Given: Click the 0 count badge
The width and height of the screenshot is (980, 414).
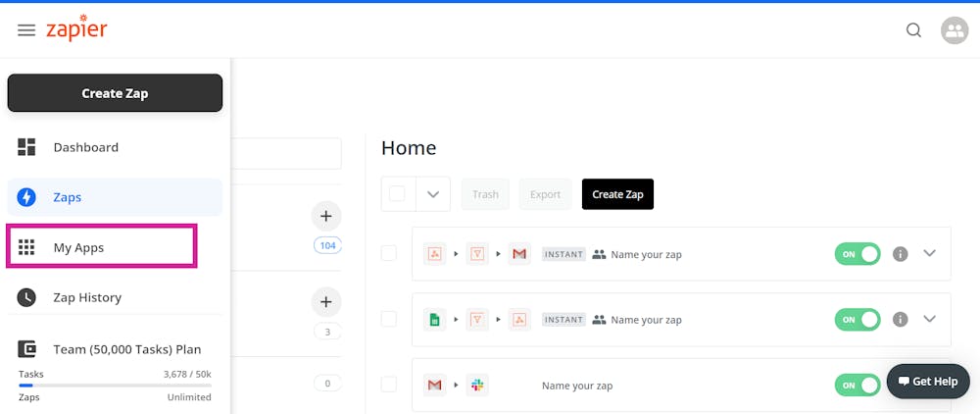Looking at the screenshot, I should coord(327,384).
